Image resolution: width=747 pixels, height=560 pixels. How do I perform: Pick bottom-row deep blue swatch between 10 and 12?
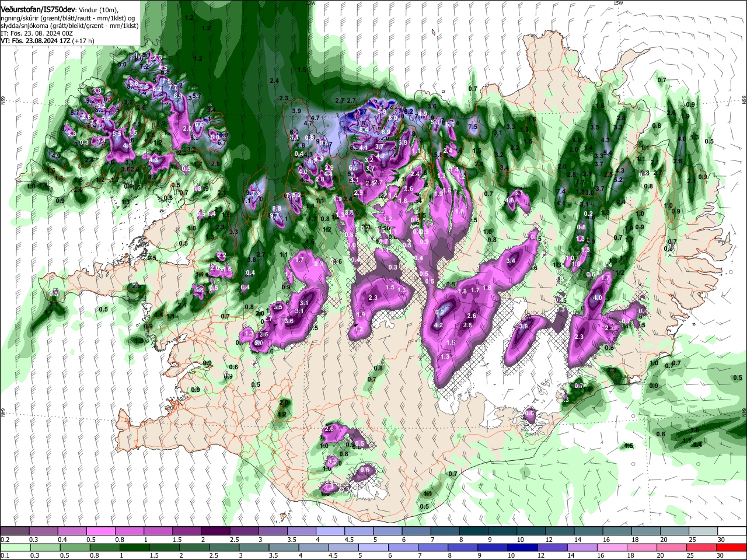tap(523, 547)
